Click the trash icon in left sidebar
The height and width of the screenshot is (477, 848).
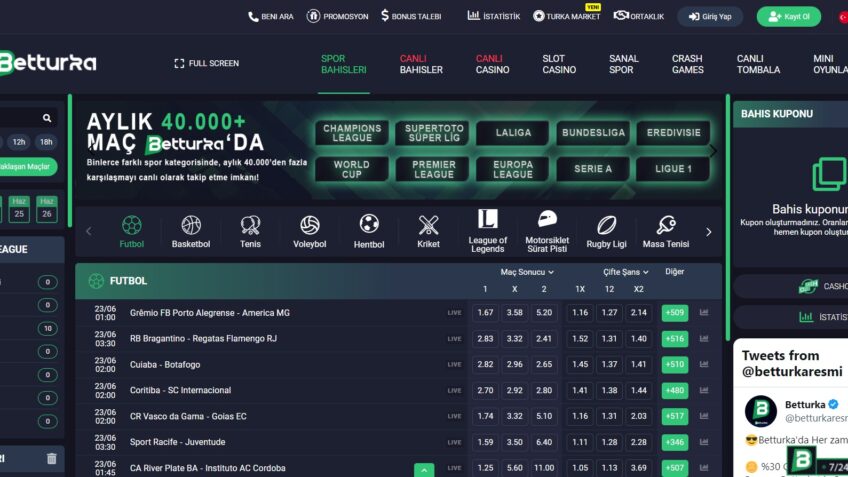tap(52, 459)
